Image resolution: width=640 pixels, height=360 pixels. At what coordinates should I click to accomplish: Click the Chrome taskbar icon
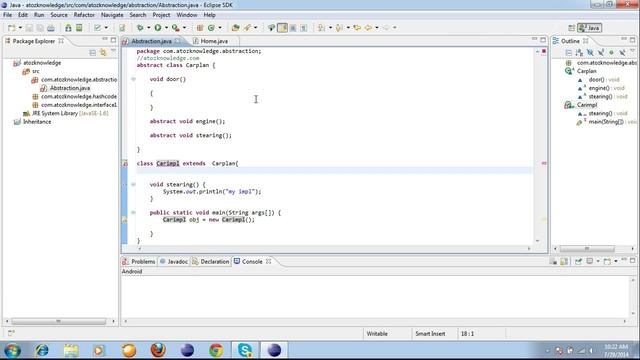pyautogui.click(x=216, y=350)
